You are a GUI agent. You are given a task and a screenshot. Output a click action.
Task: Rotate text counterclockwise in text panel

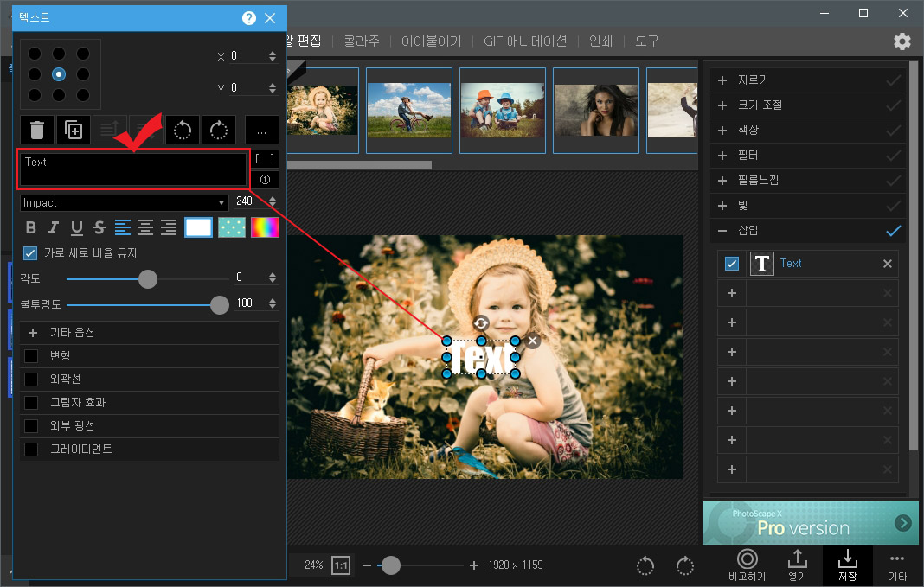tap(183, 130)
